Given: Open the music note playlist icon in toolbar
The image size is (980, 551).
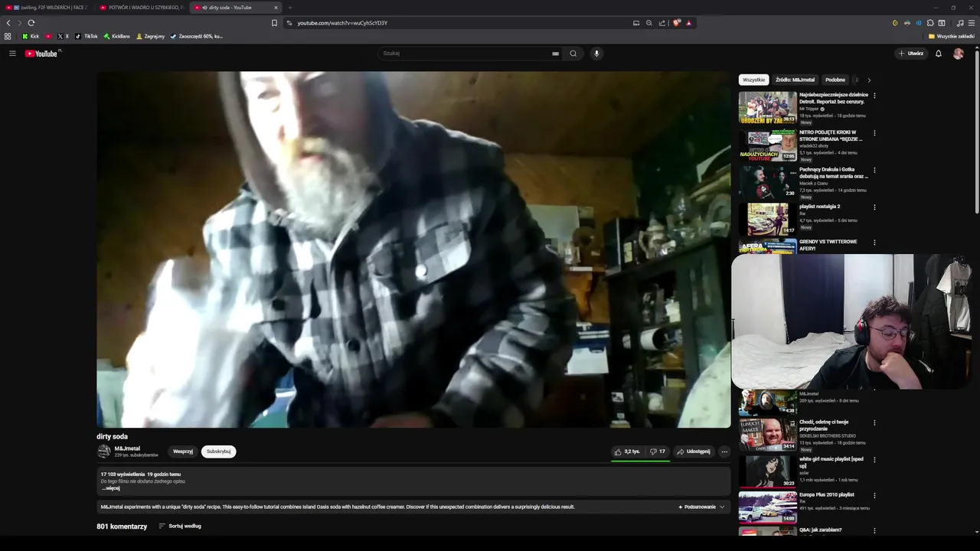Looking at the screenshot, I should [x=960, y=23].
